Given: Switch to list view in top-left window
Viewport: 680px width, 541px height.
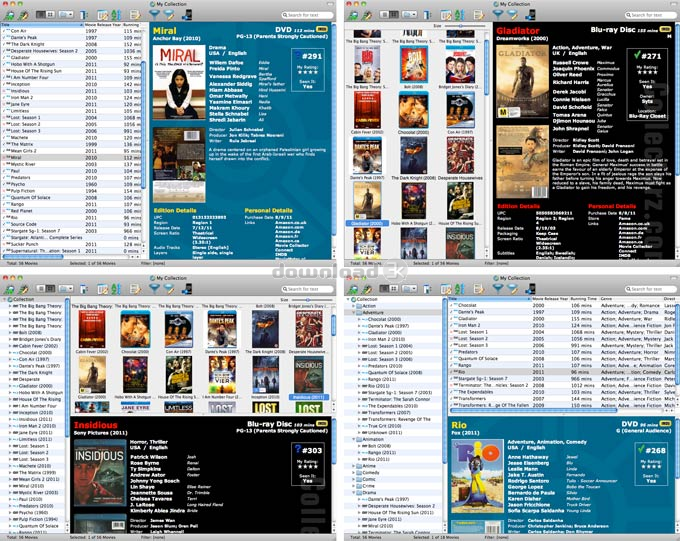Looking at the screenshot, I should tap(41, 15).
